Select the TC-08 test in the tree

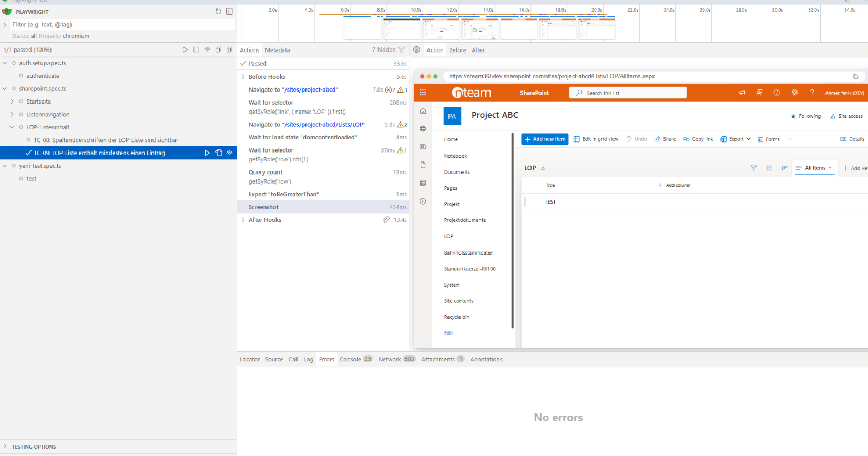pyautogui.click(x=106, y=140)
